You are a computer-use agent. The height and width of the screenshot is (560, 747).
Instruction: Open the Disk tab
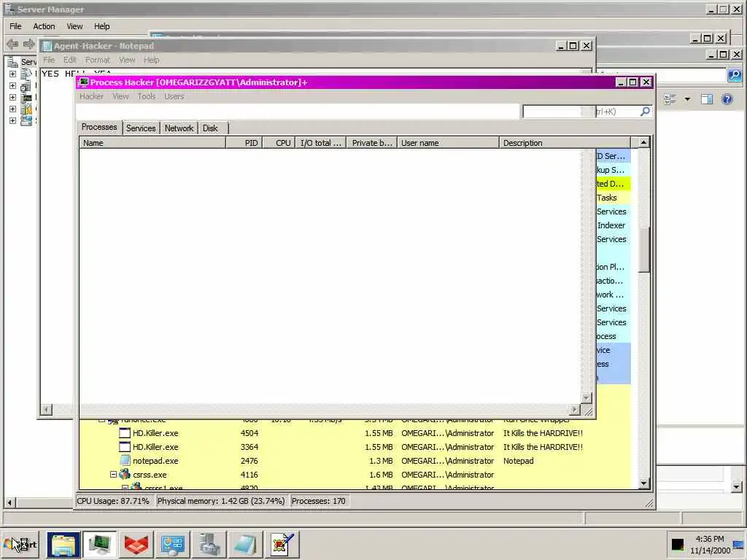(210, 128)
